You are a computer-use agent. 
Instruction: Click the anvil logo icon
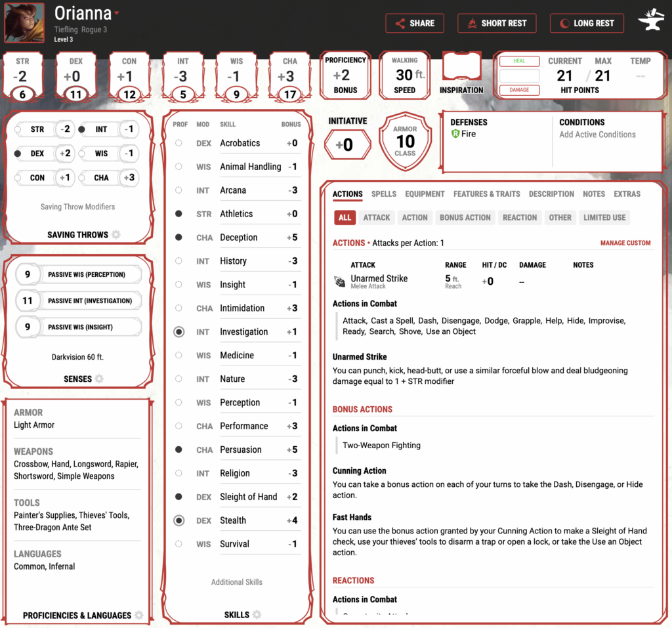tap(650, 23)
